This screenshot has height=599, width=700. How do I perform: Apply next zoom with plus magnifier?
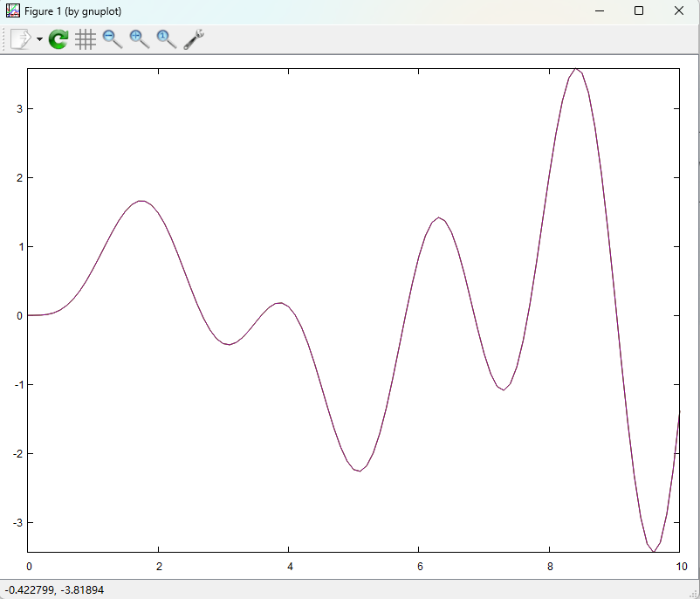(x=139, y=39)
